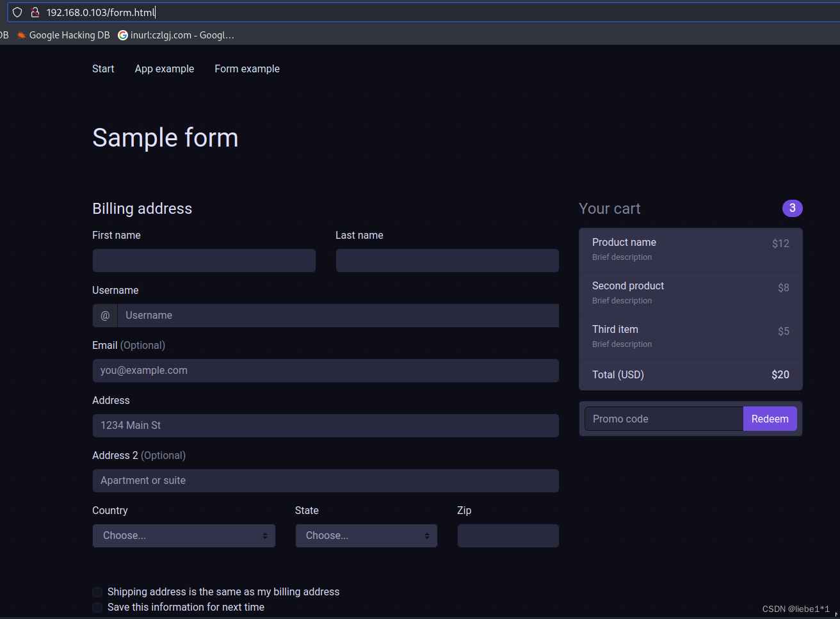The image size is (840, 619).
Task: Click the shield tracking protection icon
Action: (17, 12)
